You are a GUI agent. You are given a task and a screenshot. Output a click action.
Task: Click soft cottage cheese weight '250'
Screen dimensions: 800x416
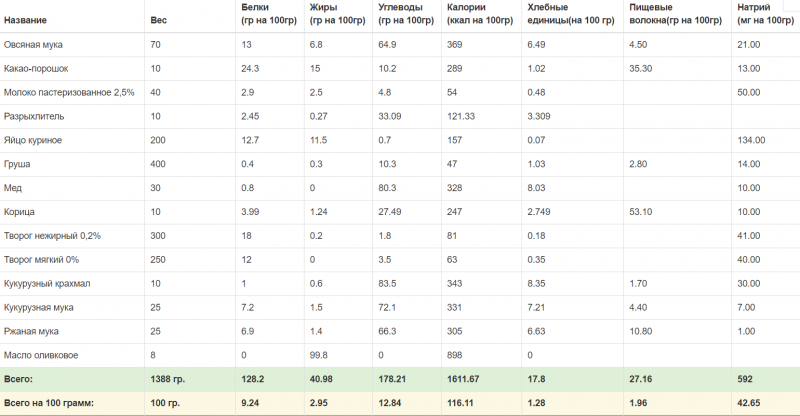tap(158, 260)
